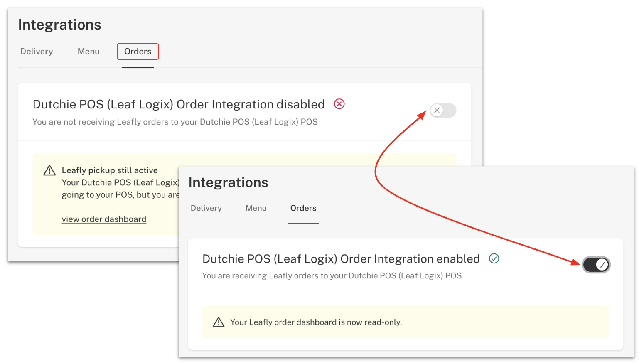Click the Integrations title in the back window
Viewport: 644px width, 364px height.
point(60,25)
